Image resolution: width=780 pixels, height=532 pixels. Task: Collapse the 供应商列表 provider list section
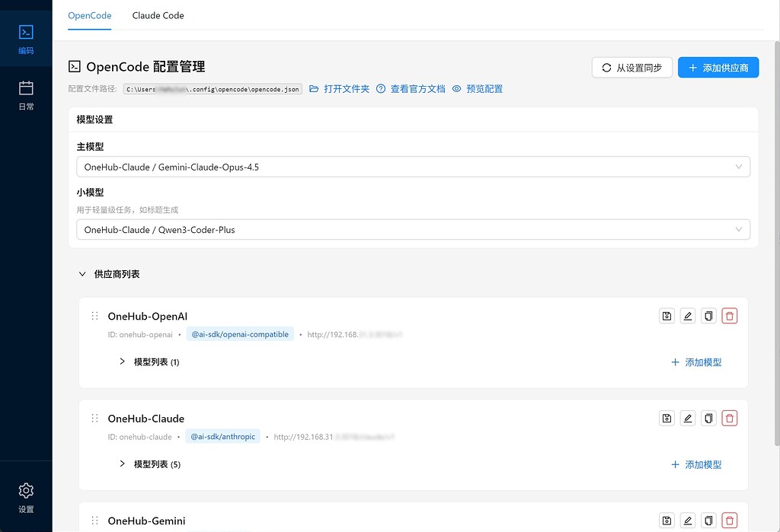110,274
